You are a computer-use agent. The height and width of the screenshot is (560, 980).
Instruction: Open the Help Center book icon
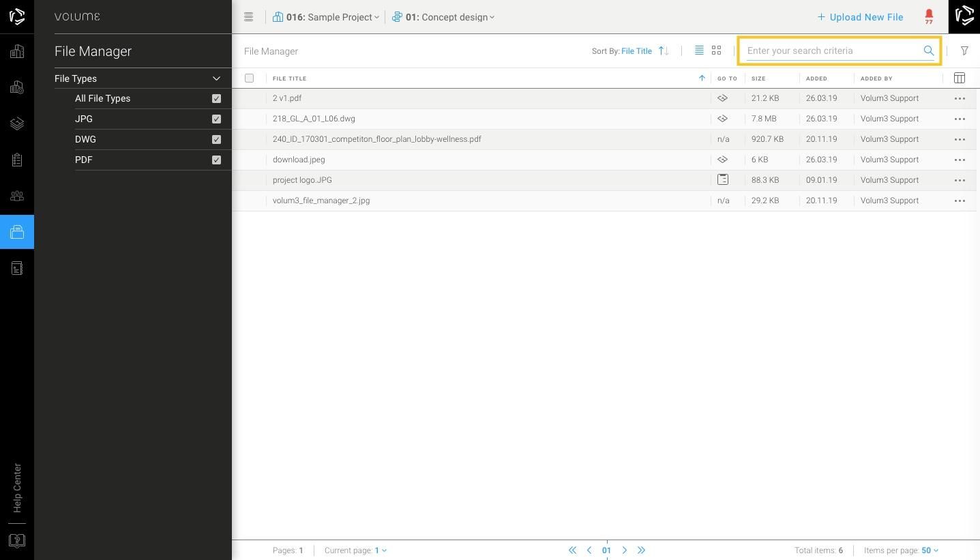pos(17,541)
